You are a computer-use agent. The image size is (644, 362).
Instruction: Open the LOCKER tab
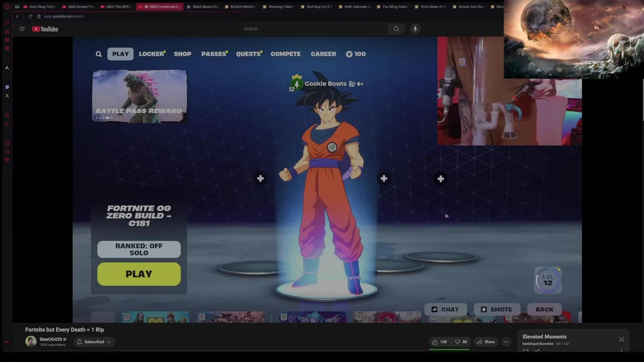(152, 54)
